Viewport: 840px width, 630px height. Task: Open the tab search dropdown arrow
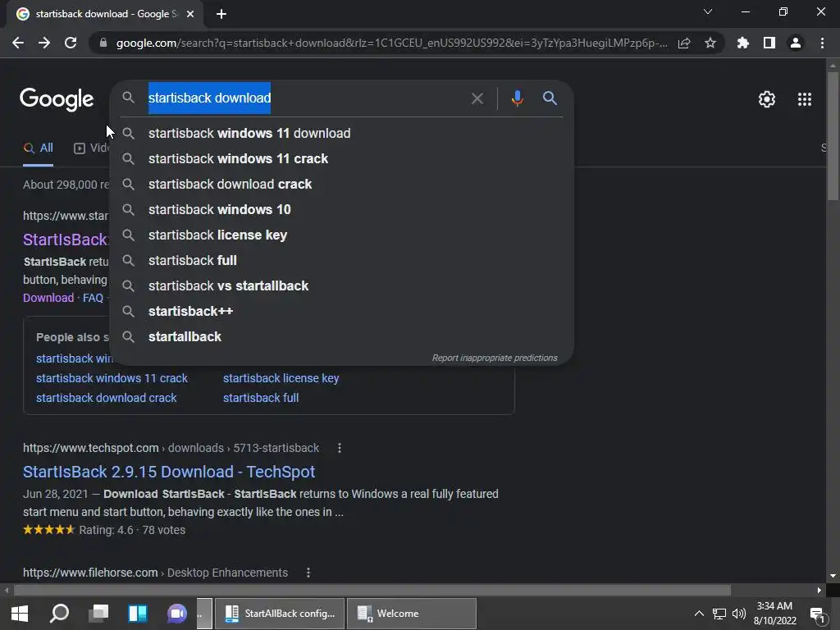click(x=708, y=11)
